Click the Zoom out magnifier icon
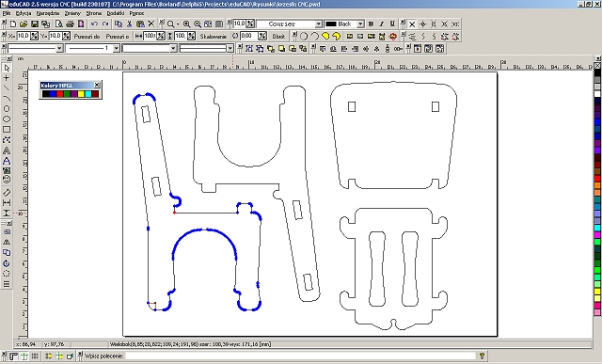The image size is (602, 364). [198, 24]
